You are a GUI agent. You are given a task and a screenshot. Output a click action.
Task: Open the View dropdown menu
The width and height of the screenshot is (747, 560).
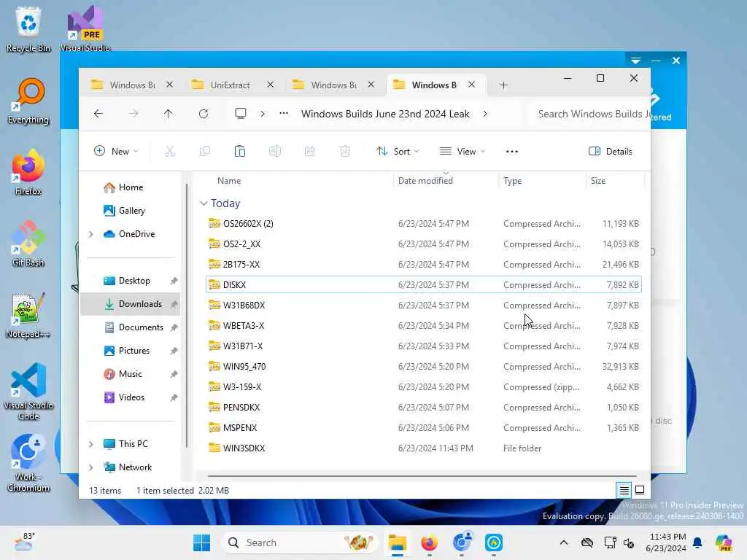[462, 152]
